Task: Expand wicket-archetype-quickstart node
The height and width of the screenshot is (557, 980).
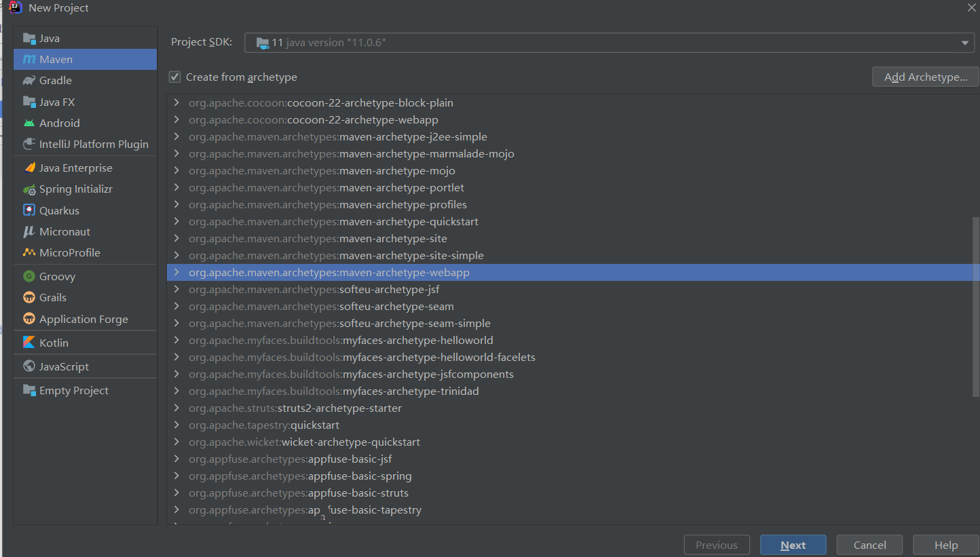Action: pyautogui.click(x=176, y=442)
